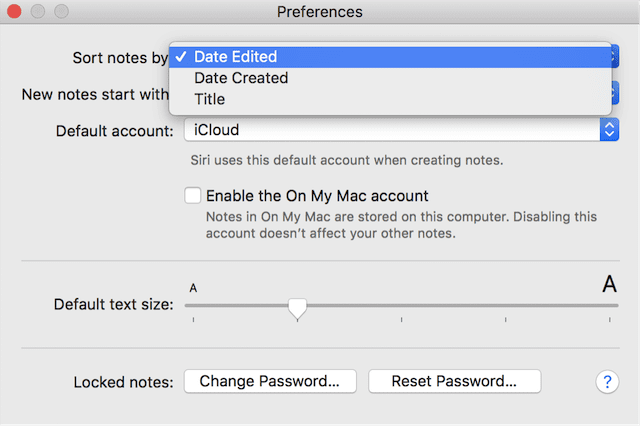Click the large A text size icon
Image resolution: width=640 pixels, height=426 pixels.
(x=609, y=285)
